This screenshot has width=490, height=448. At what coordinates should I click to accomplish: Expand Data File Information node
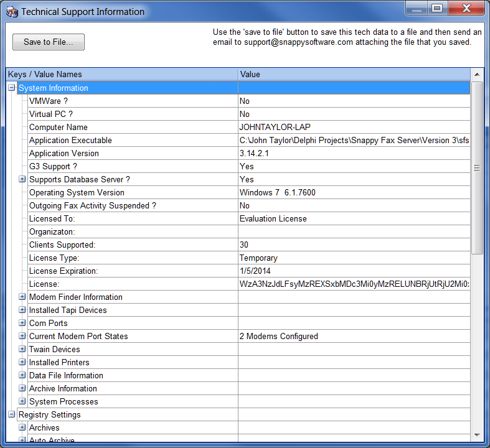coord(22,375)
